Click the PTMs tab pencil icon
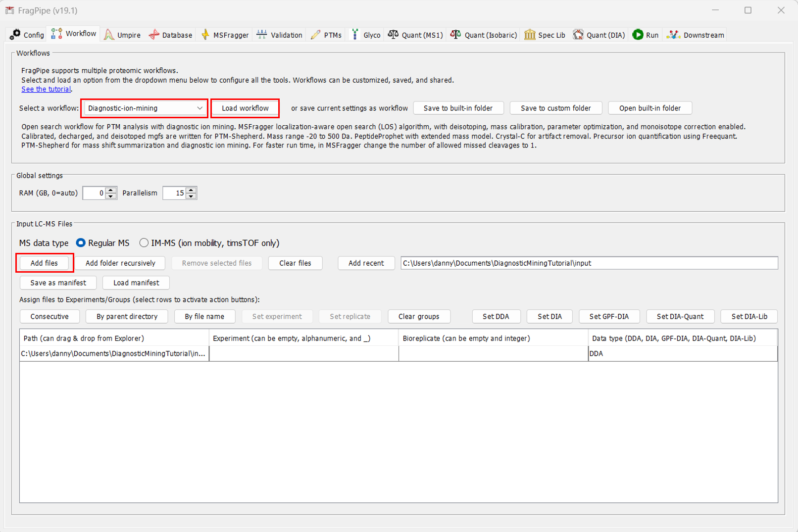This screenshot has width=798, height=532. point(315,35)
